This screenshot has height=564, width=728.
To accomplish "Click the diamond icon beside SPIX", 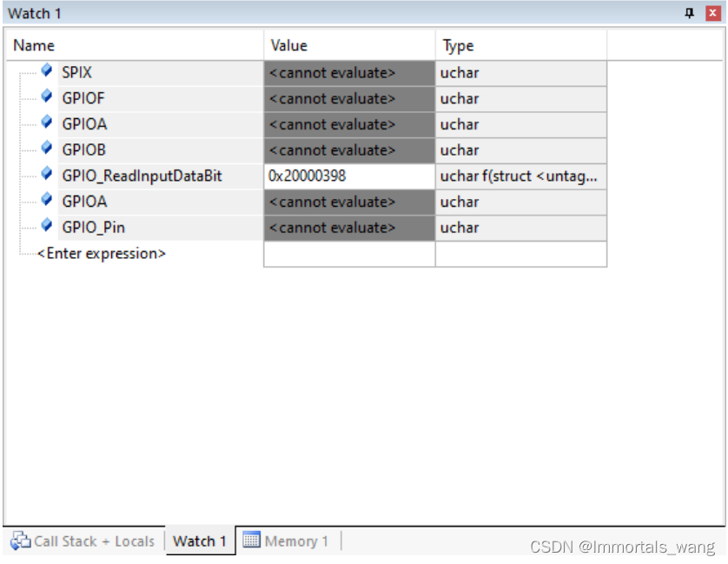I will [x=45, y=73].
